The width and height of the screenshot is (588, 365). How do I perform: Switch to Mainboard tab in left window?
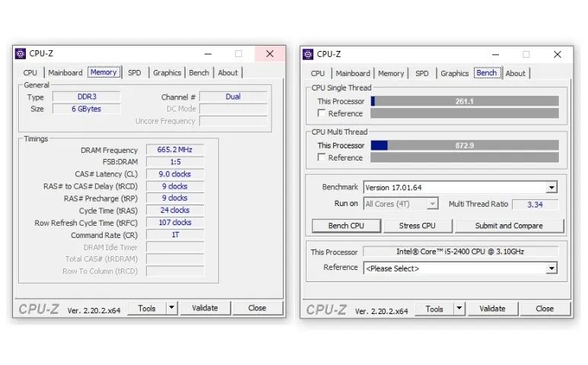tap(65, 73)
